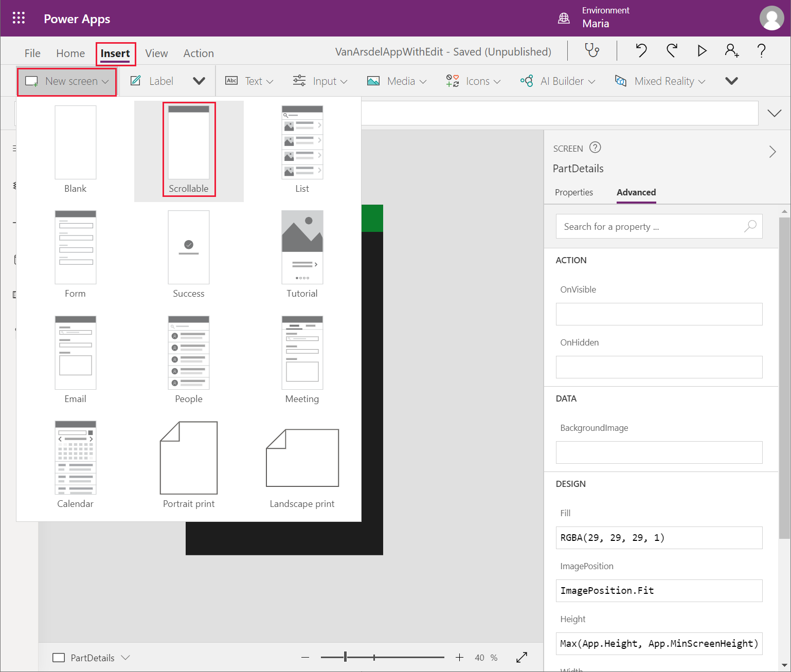791x672 pixels.
Task: Open the Text controls dropdown
Action: pos(249,81)
